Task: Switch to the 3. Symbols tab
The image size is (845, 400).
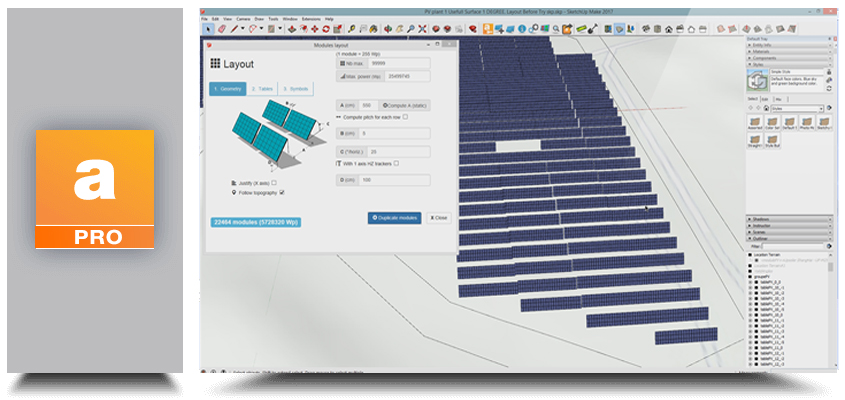Action: (295, 89)
